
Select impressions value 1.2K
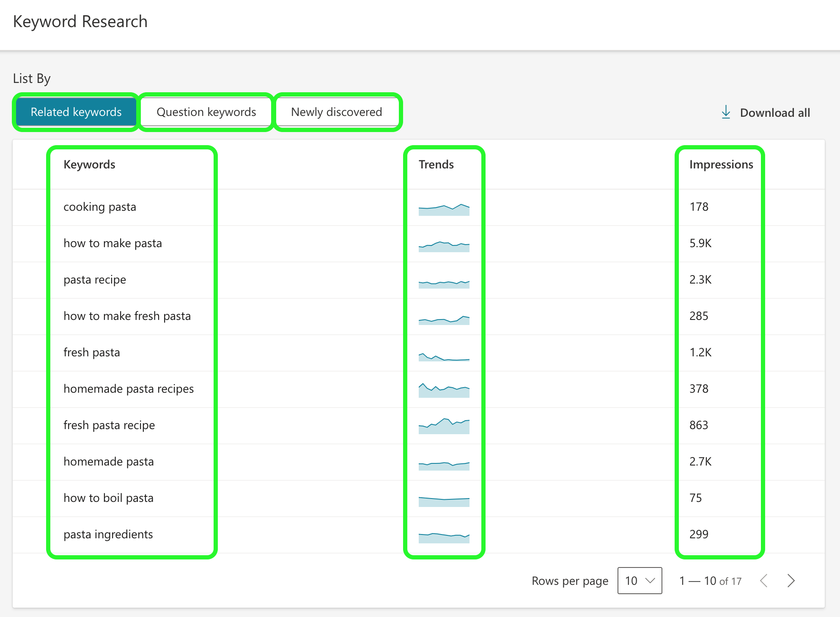pos(700,353)
